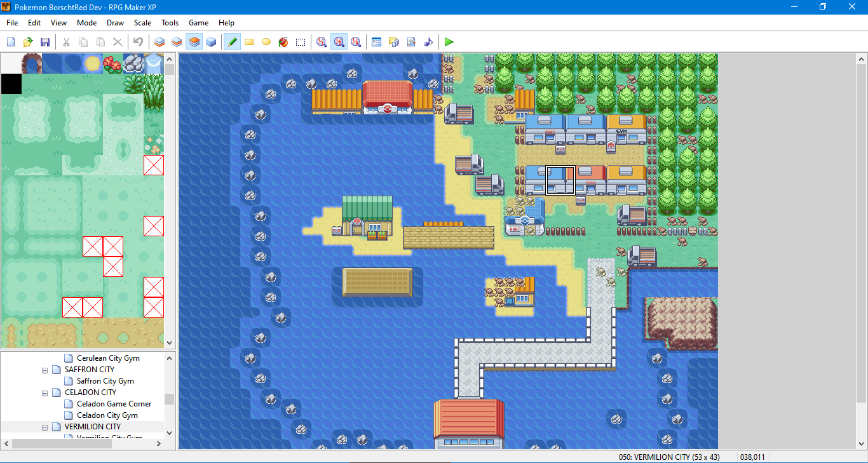Pick the red flowers tile in the tileset
The image size is (868, 463).
(113, 64)
